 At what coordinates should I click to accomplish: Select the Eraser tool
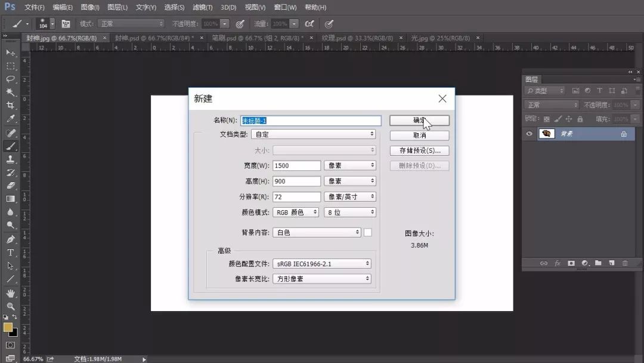pos(10,186)
